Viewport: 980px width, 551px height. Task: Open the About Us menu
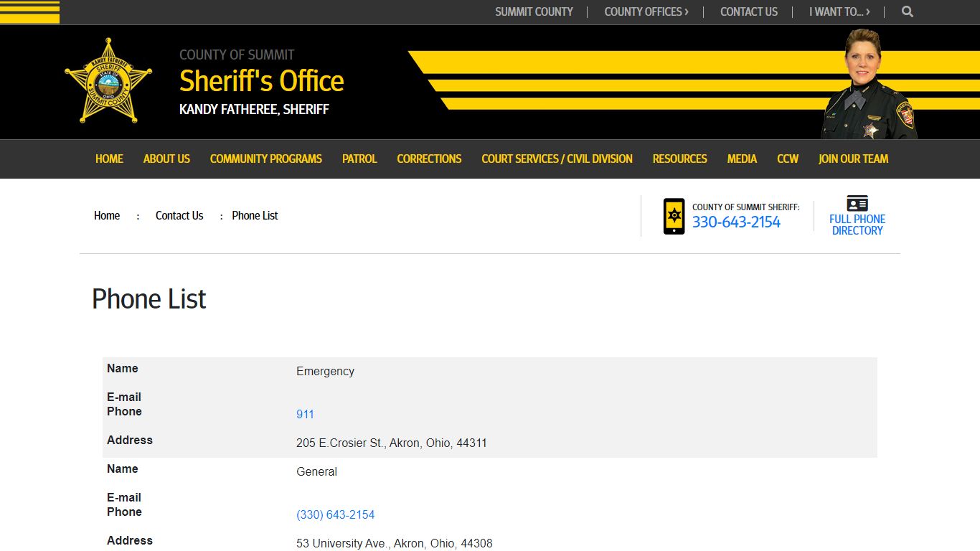pyautogui.click(x=166, y=159)
